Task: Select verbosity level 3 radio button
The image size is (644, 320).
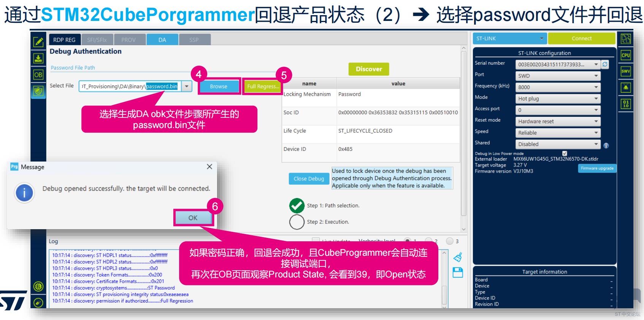Action: coord(450,241)
